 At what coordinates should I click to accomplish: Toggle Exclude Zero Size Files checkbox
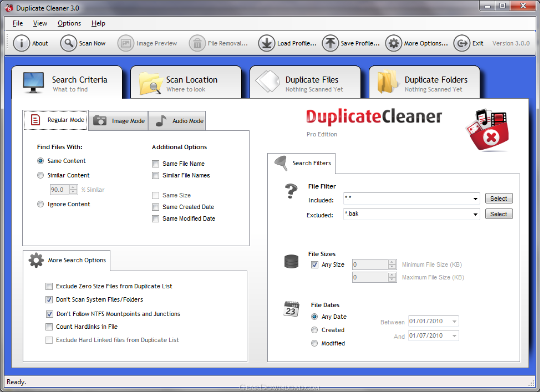49,286
